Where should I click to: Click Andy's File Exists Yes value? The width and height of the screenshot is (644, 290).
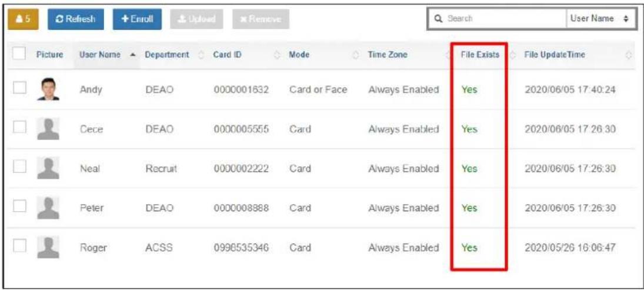coord(469,89)
